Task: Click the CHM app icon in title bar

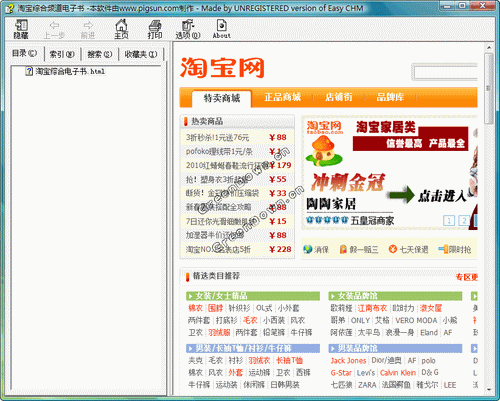Action: click(x=10, y=8)
